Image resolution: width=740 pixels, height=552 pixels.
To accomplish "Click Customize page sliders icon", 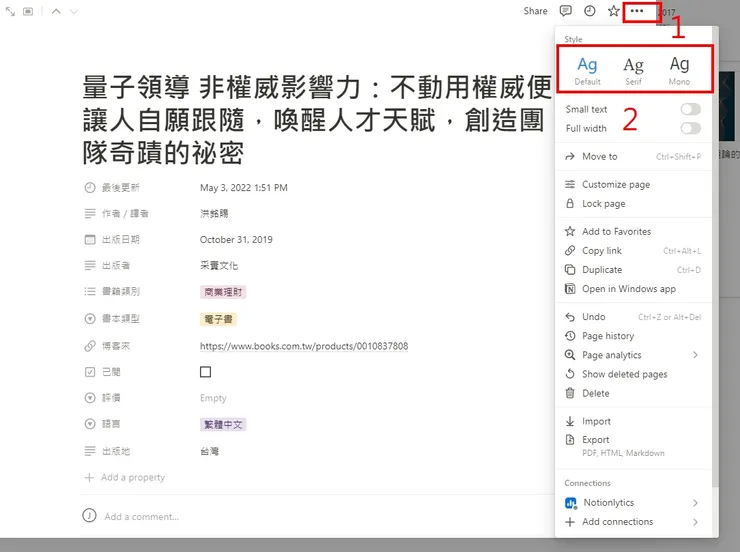I will 570,184.
